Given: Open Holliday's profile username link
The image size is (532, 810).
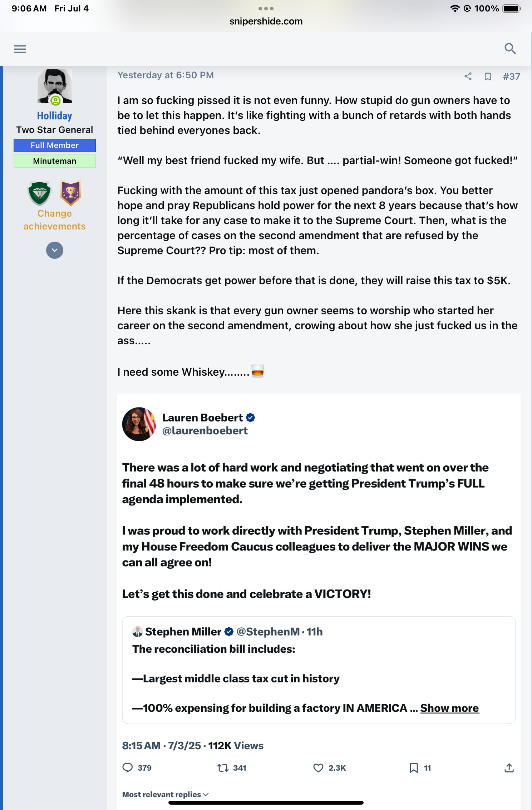Looking at the screenshot, I should [x=55, y=116].
